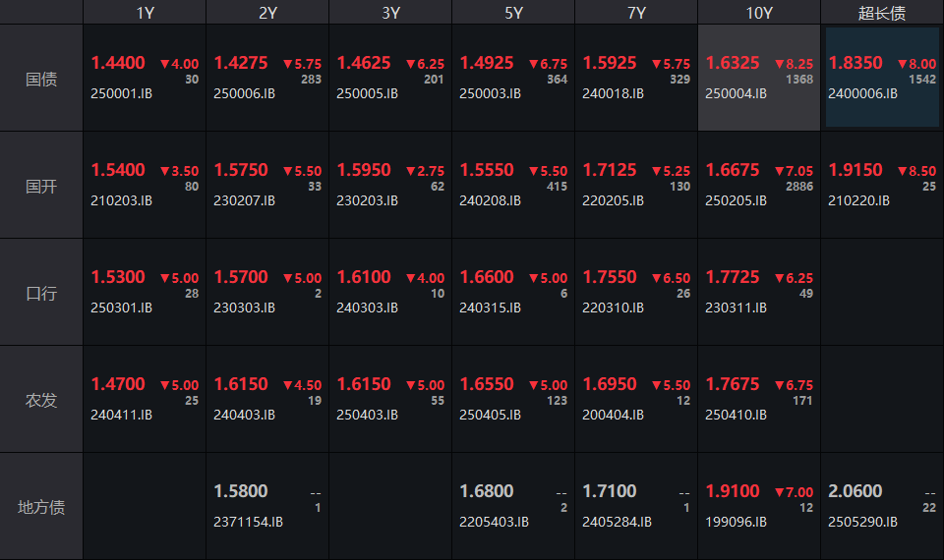Click bond code 240315.IB
Image resolution: width=944 pixels, height=560 pixels.
point(490,308)
